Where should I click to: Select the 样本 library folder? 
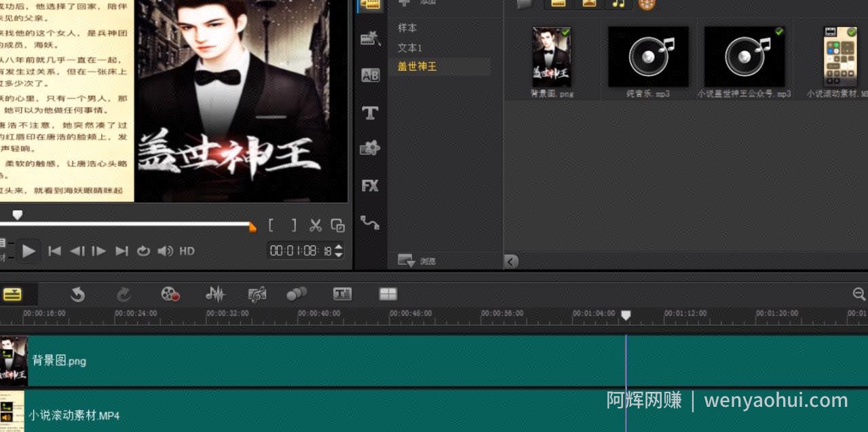tap(407, 28)
